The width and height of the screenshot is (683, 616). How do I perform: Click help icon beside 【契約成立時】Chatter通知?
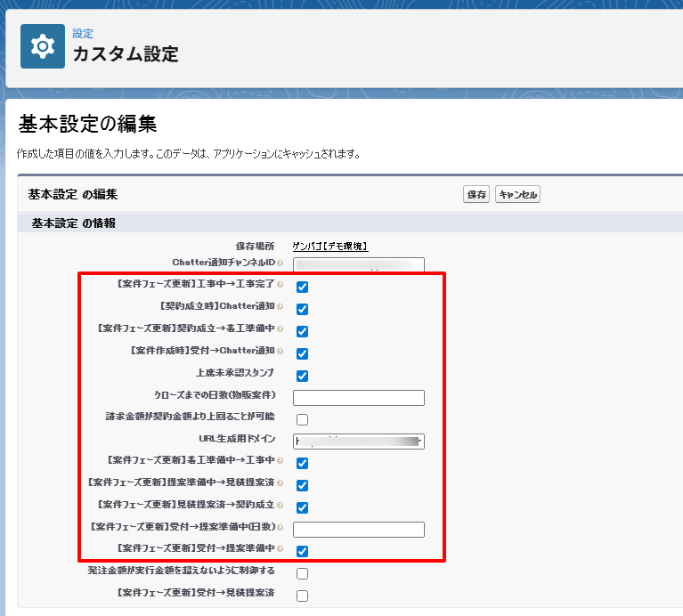(281, 307)
